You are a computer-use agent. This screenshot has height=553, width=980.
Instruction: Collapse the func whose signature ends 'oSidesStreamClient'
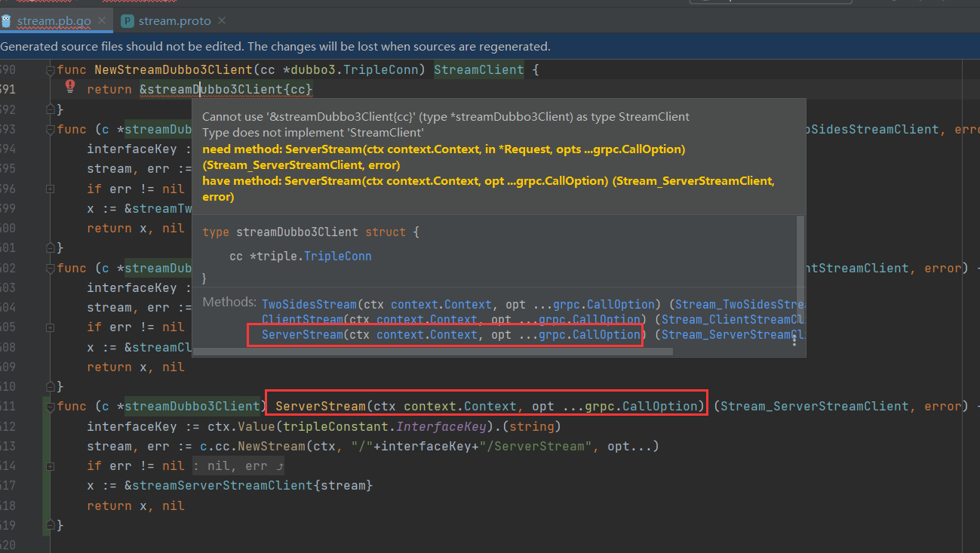click(51, 130)
